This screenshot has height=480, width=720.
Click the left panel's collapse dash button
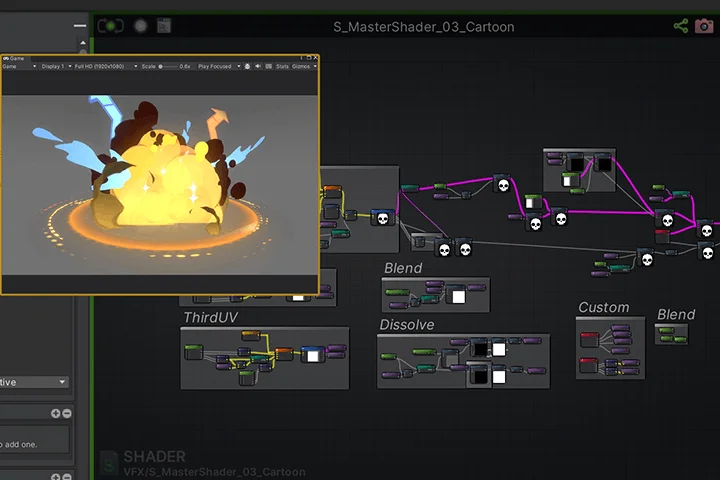tap(80, 25)
